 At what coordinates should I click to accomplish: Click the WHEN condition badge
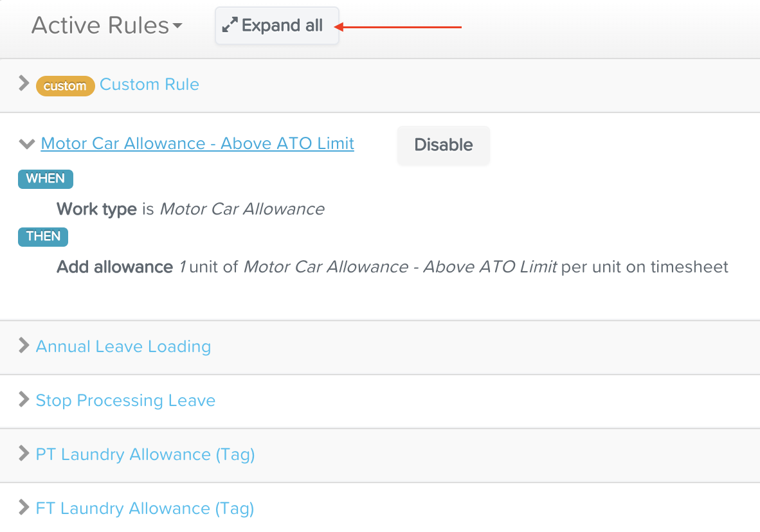click(x=46, y=179)
